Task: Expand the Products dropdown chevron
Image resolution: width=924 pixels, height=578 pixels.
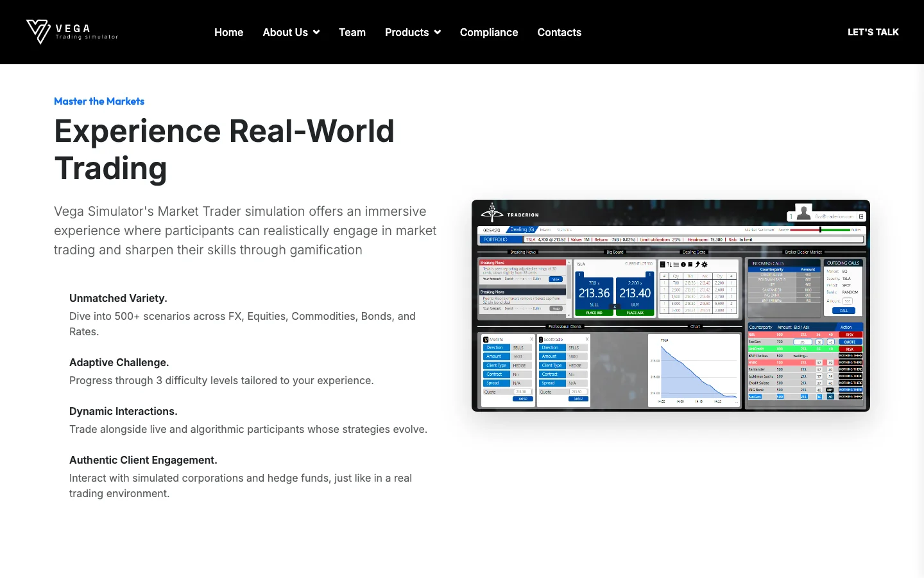Action: point(438,32)
